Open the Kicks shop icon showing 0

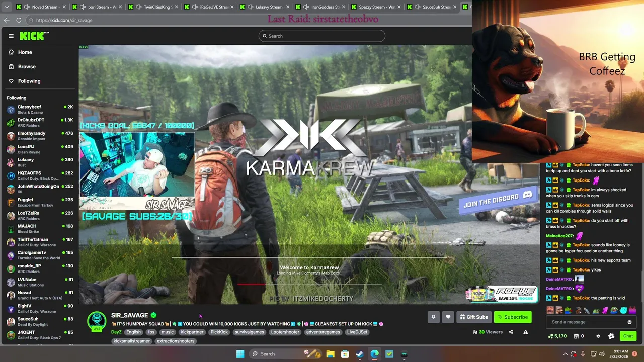click(578, 336)
